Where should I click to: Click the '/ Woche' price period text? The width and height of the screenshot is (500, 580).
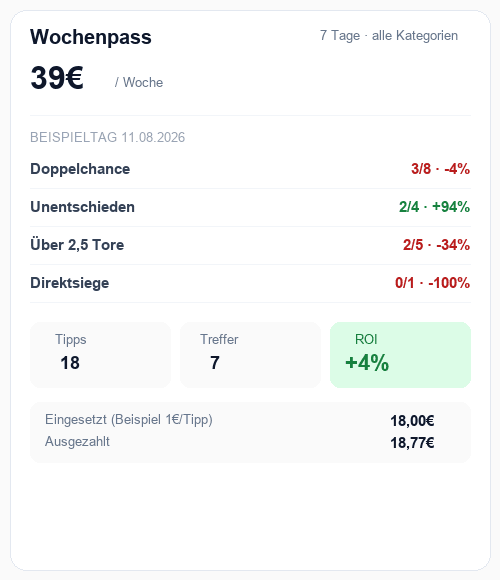[139, 82]
